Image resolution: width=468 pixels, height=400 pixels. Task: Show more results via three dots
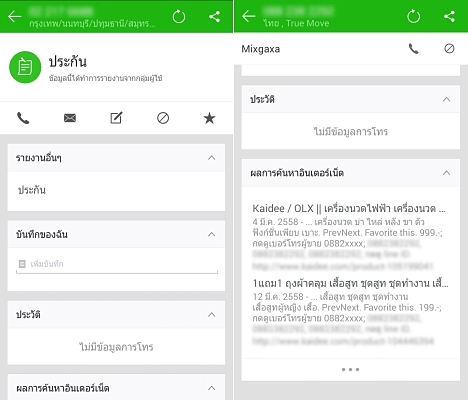350,369
